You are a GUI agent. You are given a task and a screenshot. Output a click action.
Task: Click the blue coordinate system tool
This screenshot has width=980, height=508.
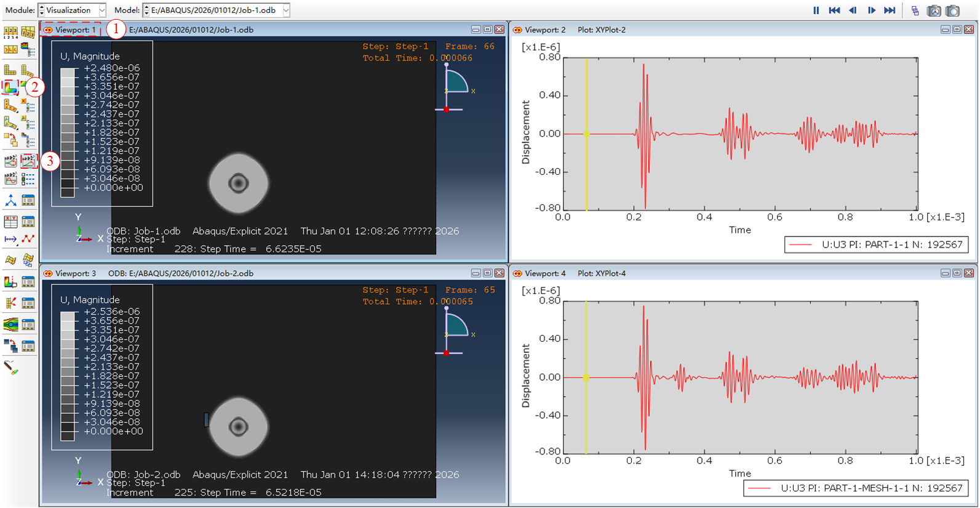click(10, 200)
